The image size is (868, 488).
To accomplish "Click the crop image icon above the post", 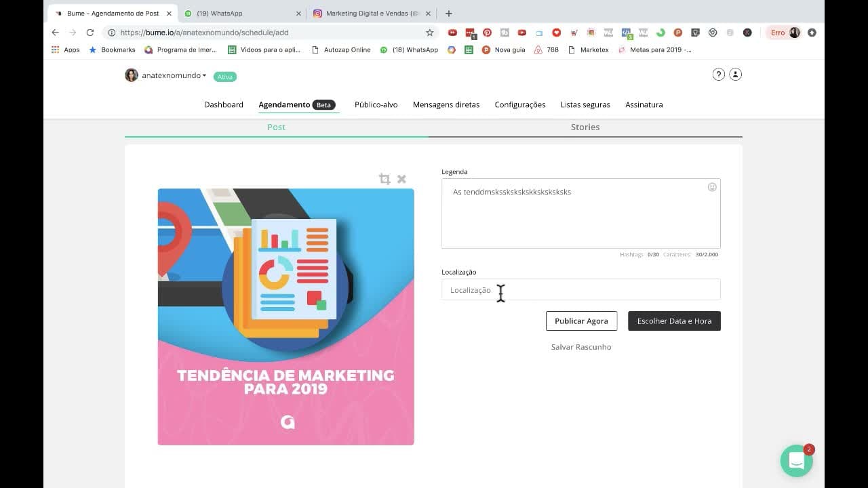I will [x=384, y=179].
